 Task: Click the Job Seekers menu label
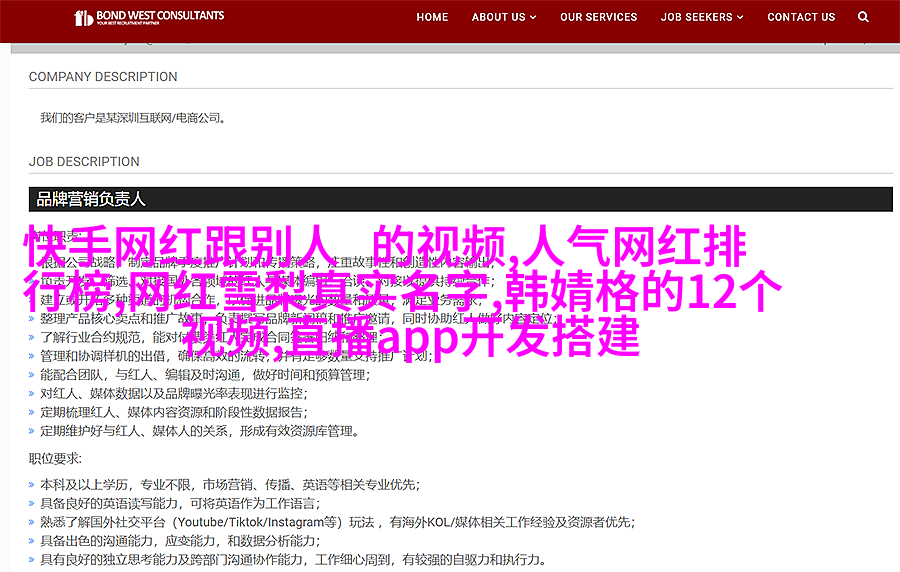[696, 17]
